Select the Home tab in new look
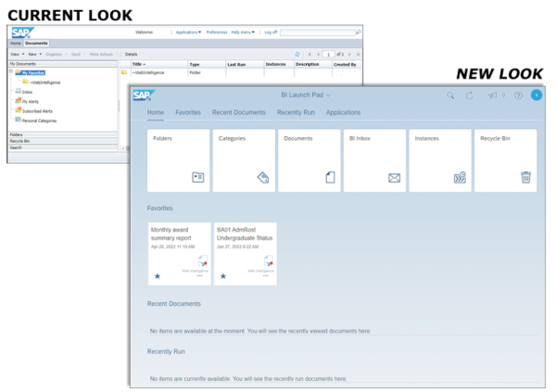556x392 pixels. (156, 112)
